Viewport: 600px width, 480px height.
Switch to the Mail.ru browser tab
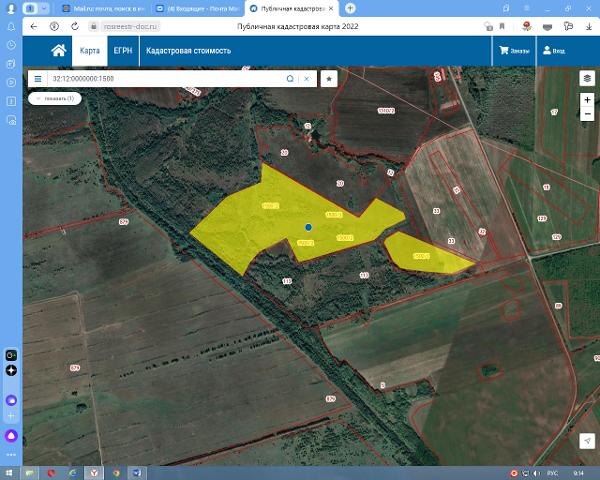point(103,8)
